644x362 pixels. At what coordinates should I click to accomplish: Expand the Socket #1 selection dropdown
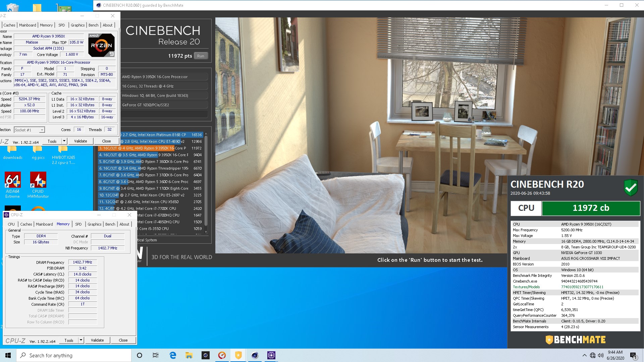42,130
